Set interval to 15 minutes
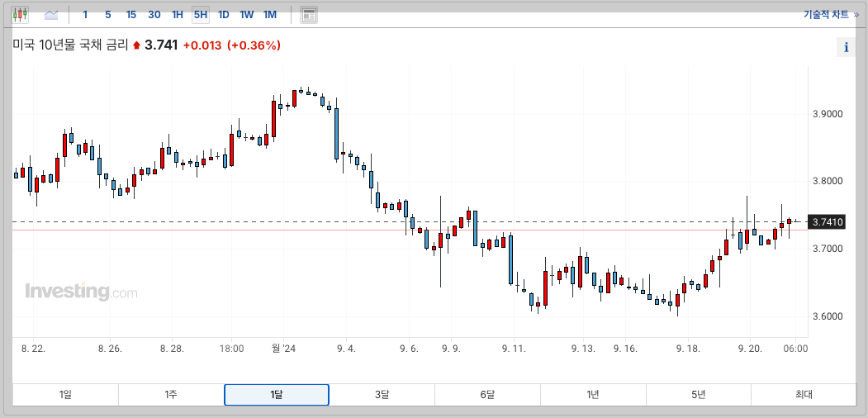 (131, 15)
